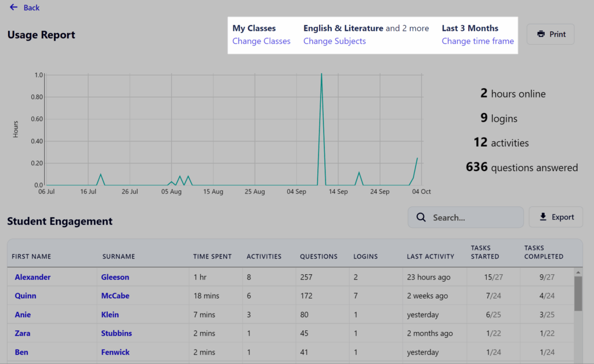Click the '18 mins' time spent cell

tap(206, 296)
